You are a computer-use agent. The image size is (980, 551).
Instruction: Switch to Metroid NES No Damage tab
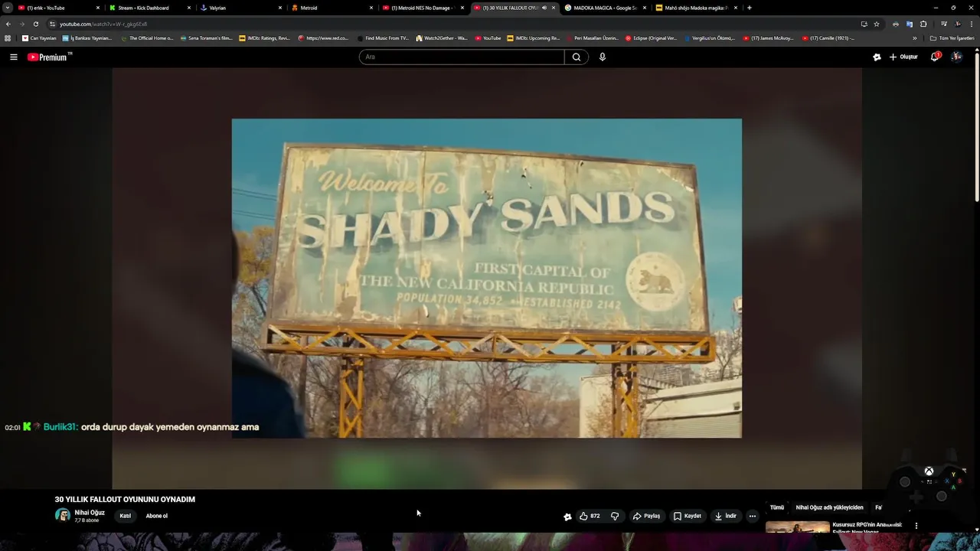(422, 8)
